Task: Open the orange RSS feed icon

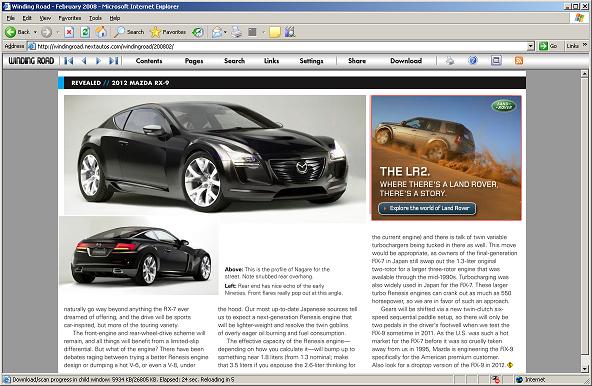Action: tap(519, 60)
